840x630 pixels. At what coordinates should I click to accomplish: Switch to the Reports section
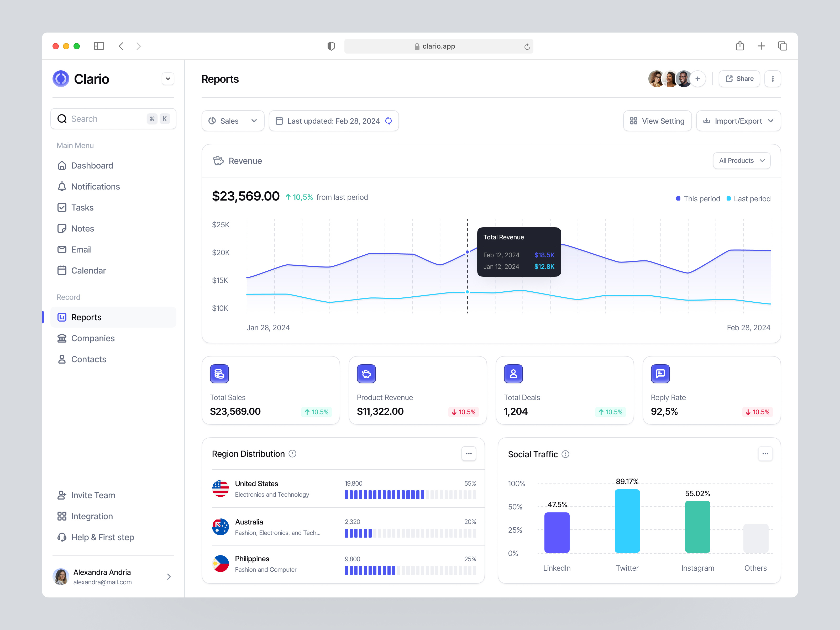coord(86,317)
